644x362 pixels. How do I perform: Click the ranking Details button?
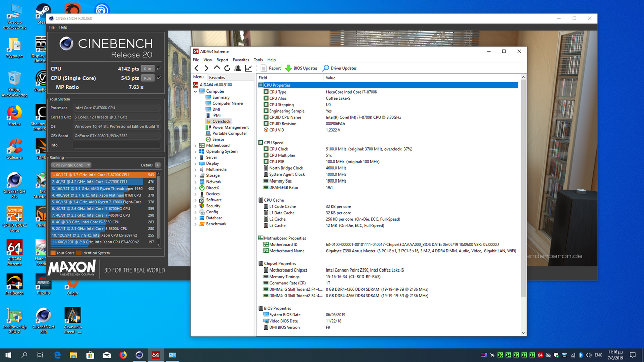157,165
